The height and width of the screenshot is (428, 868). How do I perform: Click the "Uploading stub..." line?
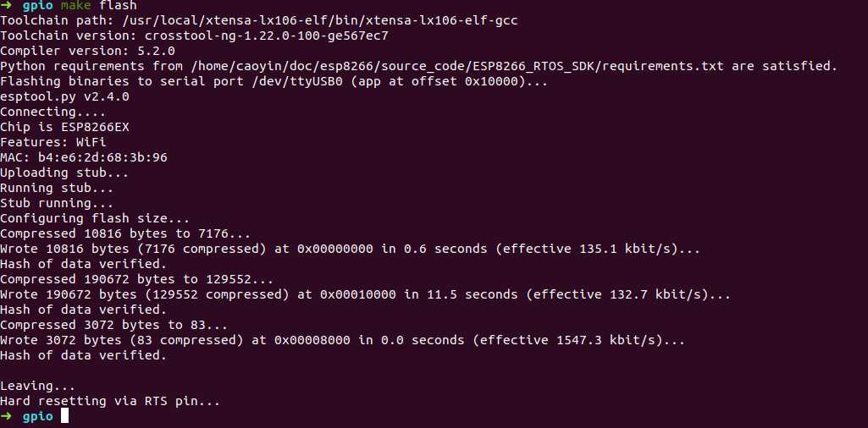click(64, 173)
